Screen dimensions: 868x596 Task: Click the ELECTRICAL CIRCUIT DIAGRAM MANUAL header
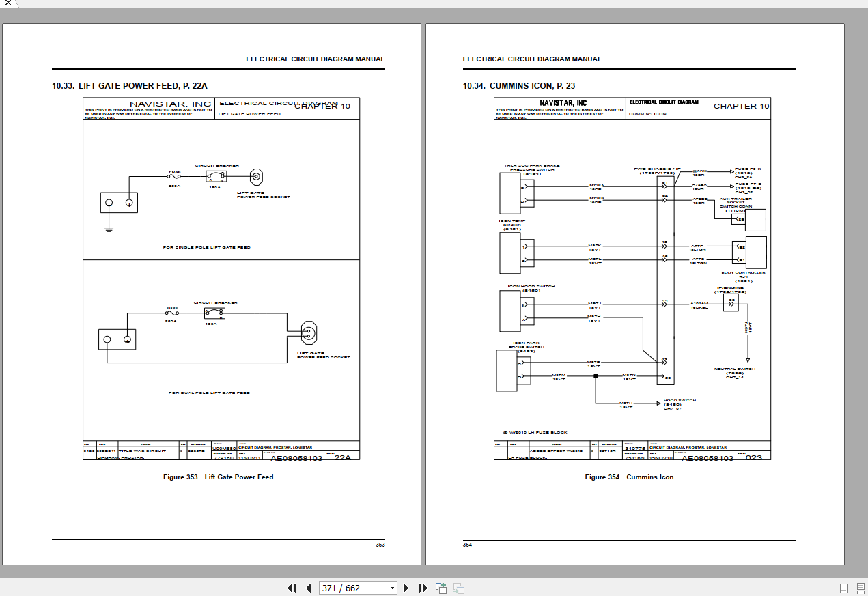316,59
